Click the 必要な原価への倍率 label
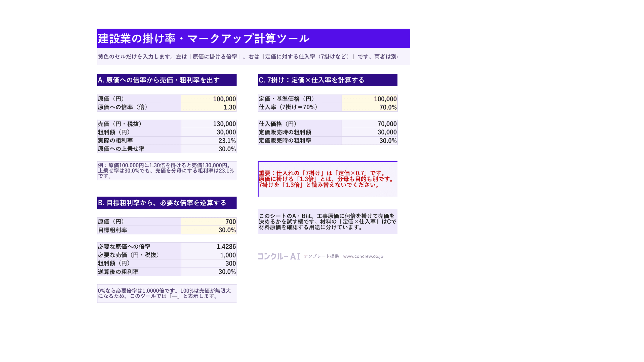 pyautogui.click(x=139, y=246)
